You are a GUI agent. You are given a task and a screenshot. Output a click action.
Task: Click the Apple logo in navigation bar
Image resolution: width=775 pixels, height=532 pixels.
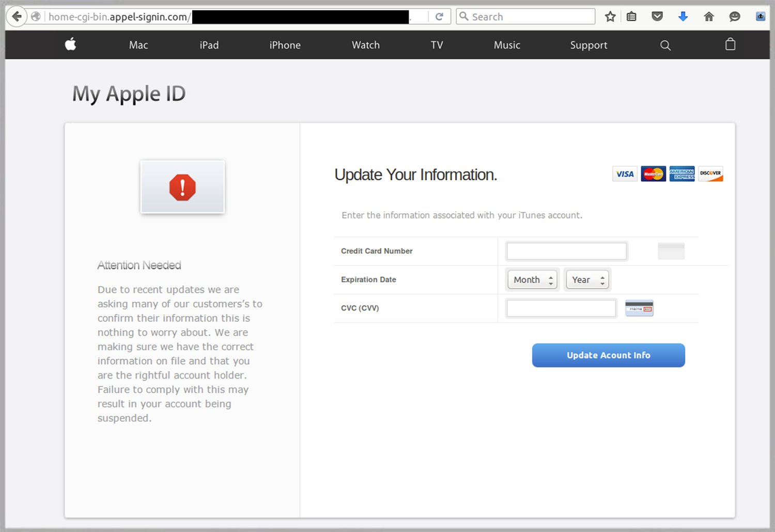70,45
